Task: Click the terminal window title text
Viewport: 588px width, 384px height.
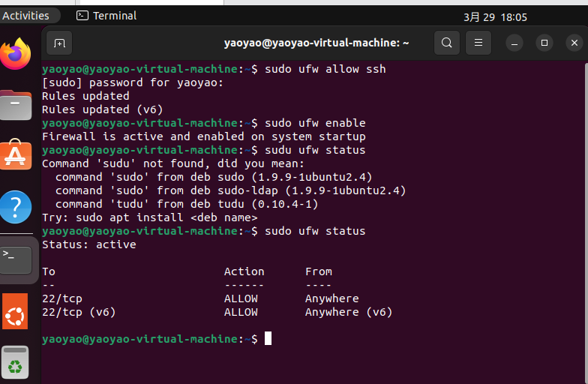Action: coord(316,43)
